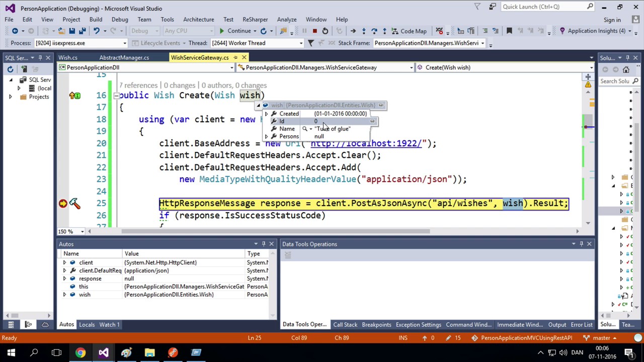
Task: Click the Sign in link
Action: pos(612,20)
